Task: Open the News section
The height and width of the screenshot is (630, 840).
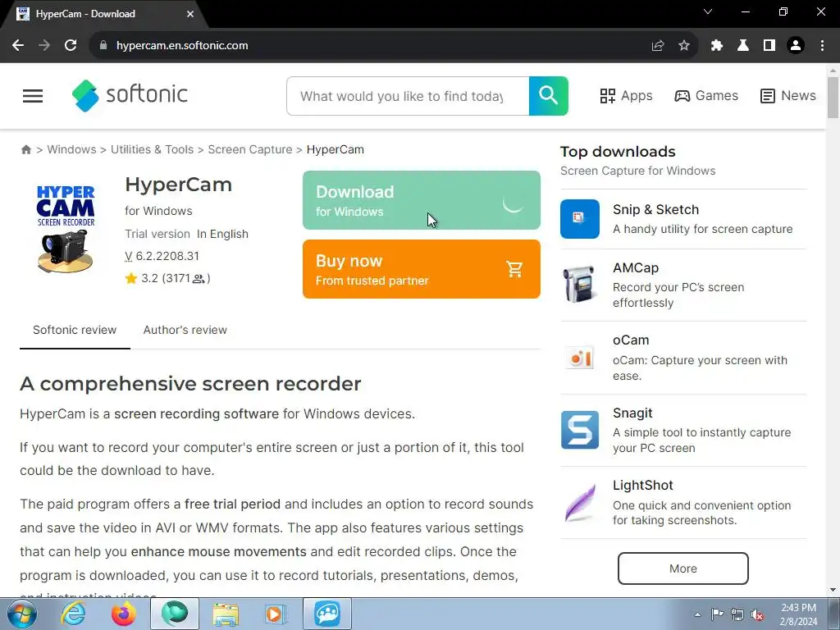Action: point(788,96)
